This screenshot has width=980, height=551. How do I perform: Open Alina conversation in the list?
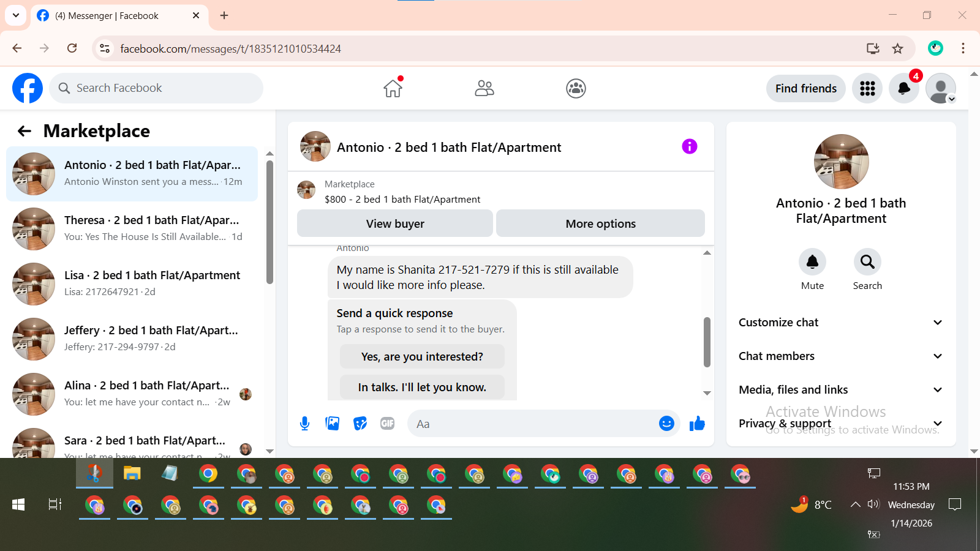click(132, 394)
